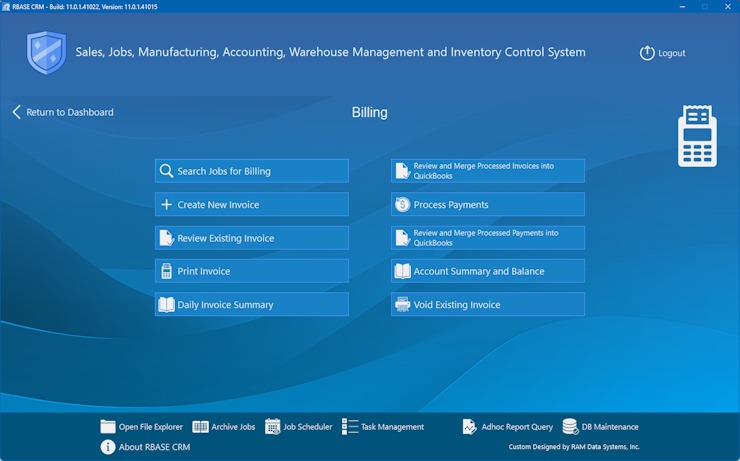
Task: Open Search Jobs for Billing
Action: click(x=252, y=171)
